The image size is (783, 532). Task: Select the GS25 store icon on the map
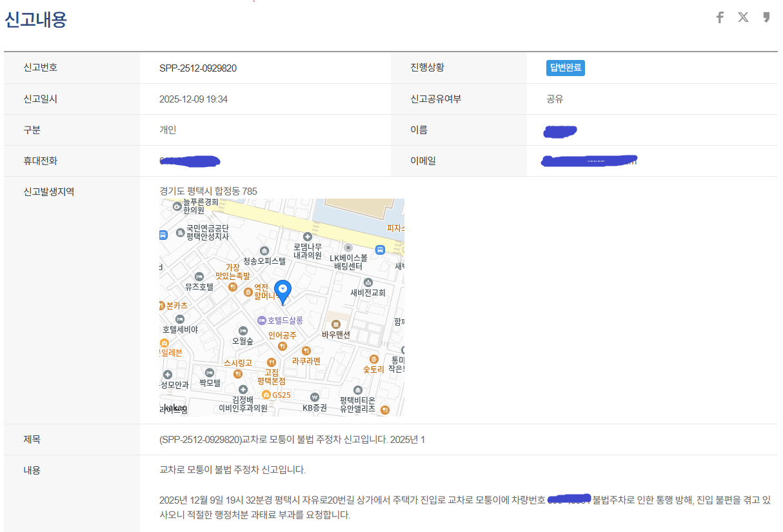(267, 394)
